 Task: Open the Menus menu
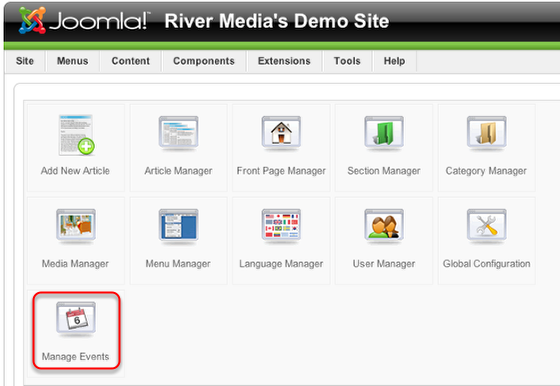pos(72,61)
